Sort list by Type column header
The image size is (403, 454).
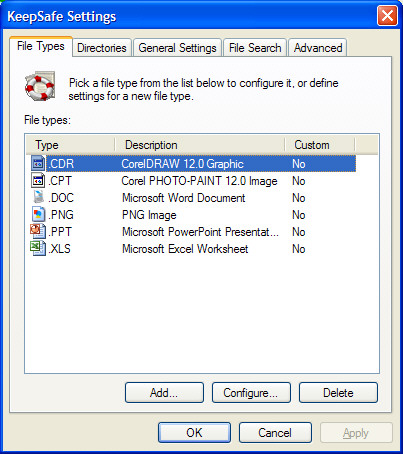tap(70, 145)
